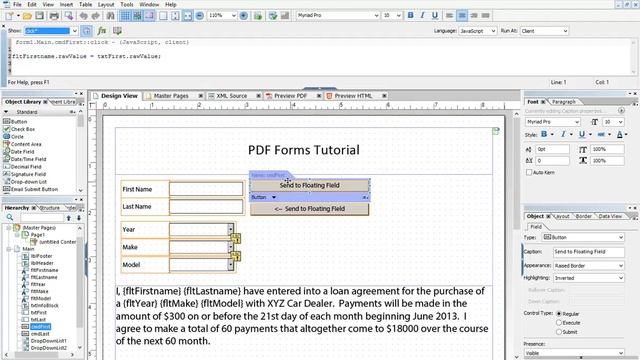Open the zoom percentage dropdown

pos(233,16)
